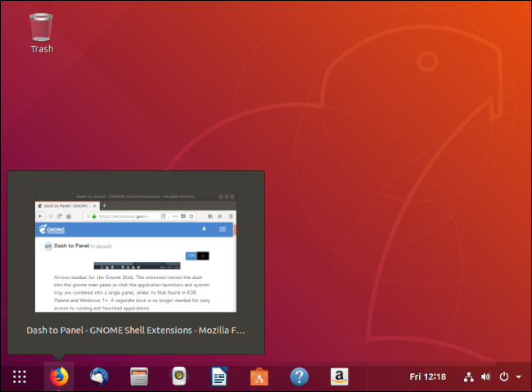Click the volume speaker icon
Viewport: 532px width, 392px height.
(x=486, y=376)
